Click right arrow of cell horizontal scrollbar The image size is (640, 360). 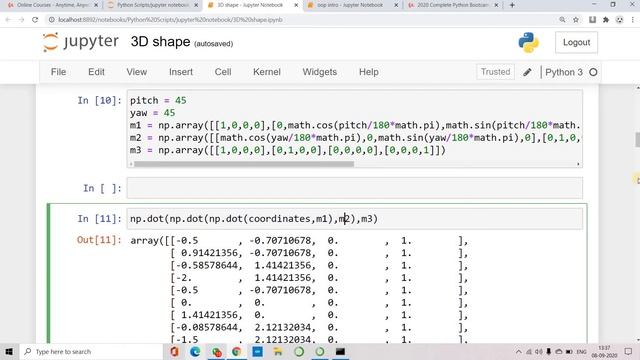(x=578, y=164)
